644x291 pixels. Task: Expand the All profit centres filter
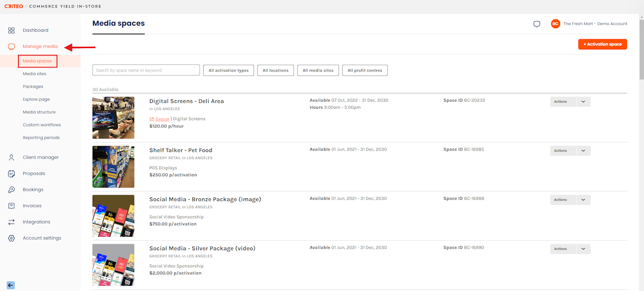point(365,70)
